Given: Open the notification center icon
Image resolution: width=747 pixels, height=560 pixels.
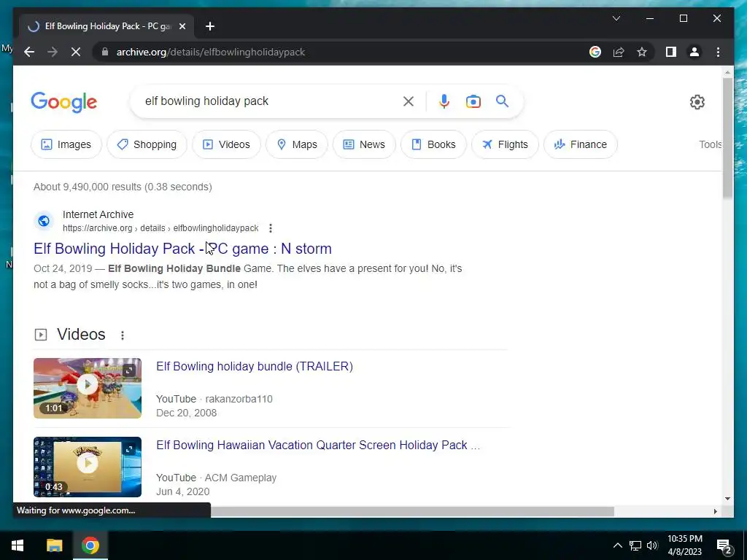Looking at the screenshot, I should [724, 545].
